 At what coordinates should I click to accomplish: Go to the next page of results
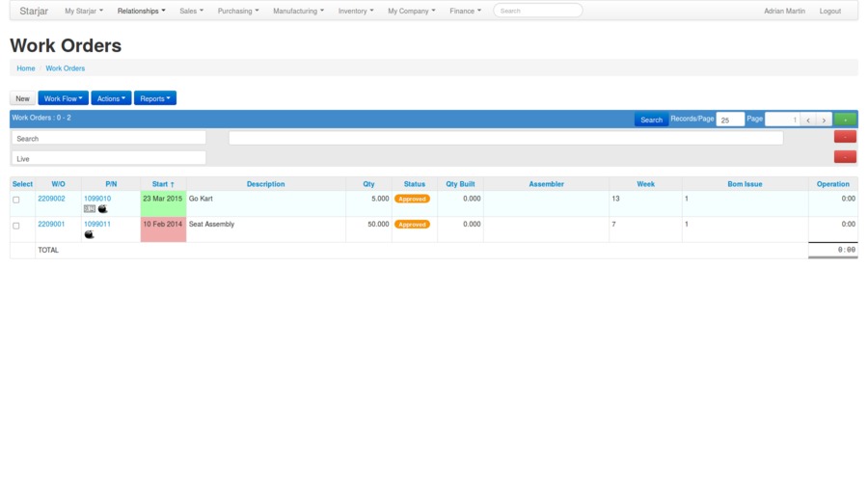[x=824, y=120]
